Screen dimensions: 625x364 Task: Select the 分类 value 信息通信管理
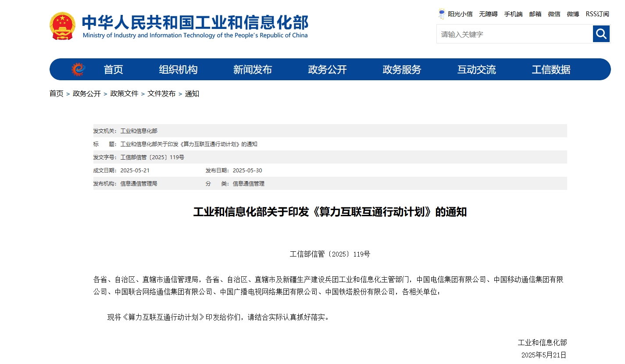tap(248, 183)
